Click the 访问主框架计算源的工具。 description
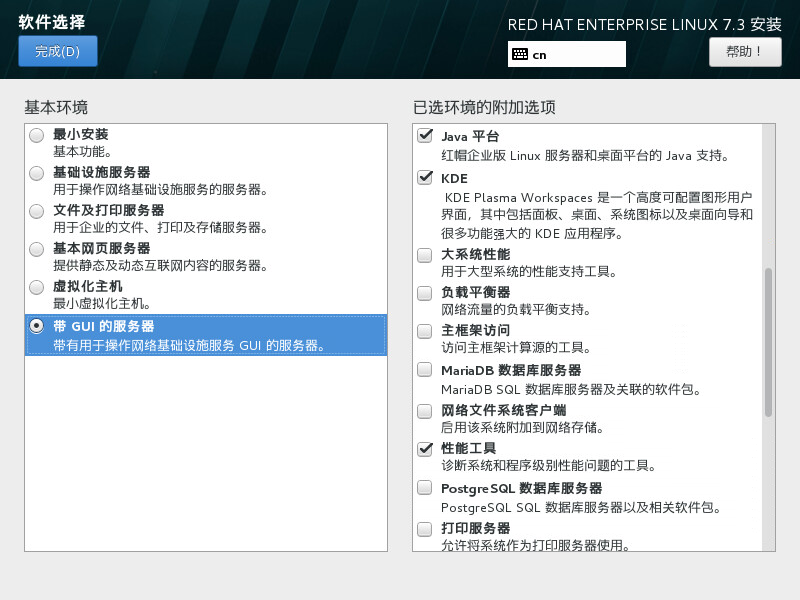The image size is (800, 600). [x=516, y=348]
